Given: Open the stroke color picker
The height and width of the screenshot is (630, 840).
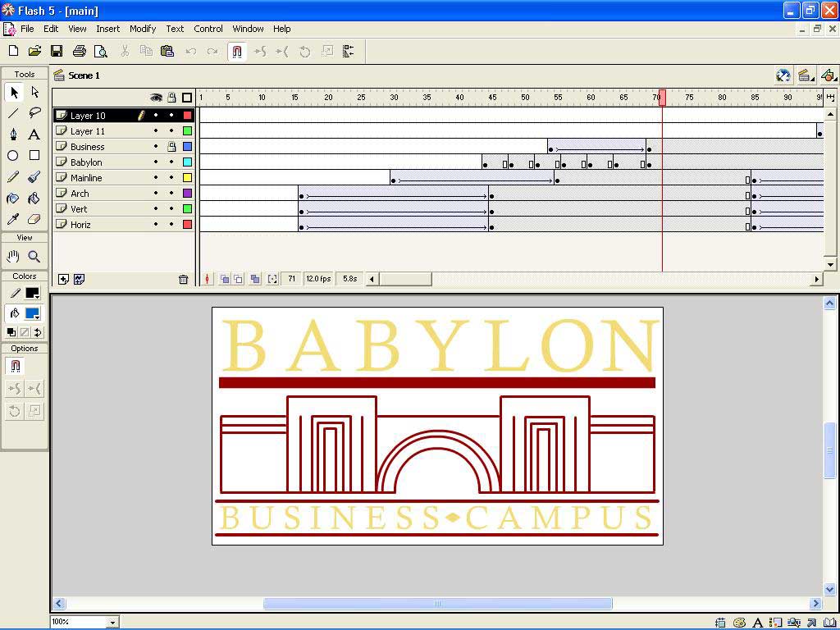Looking at the screenshot, I should 33,293.
